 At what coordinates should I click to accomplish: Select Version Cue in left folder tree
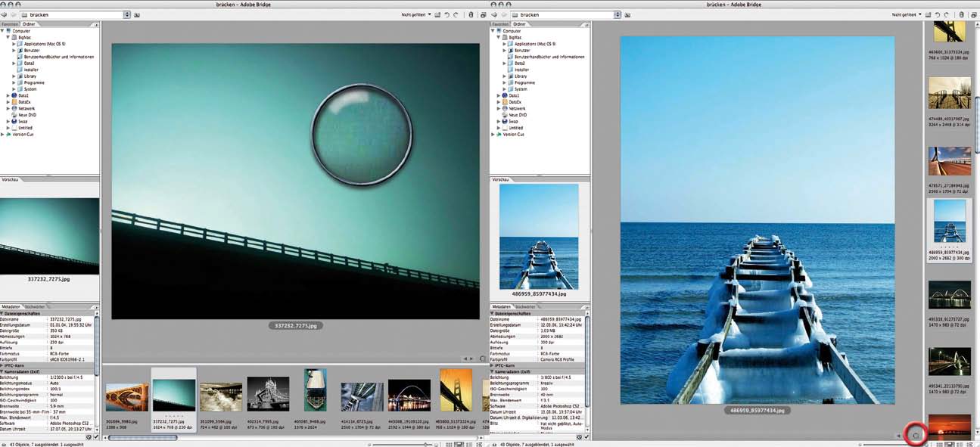pos(24,134)
